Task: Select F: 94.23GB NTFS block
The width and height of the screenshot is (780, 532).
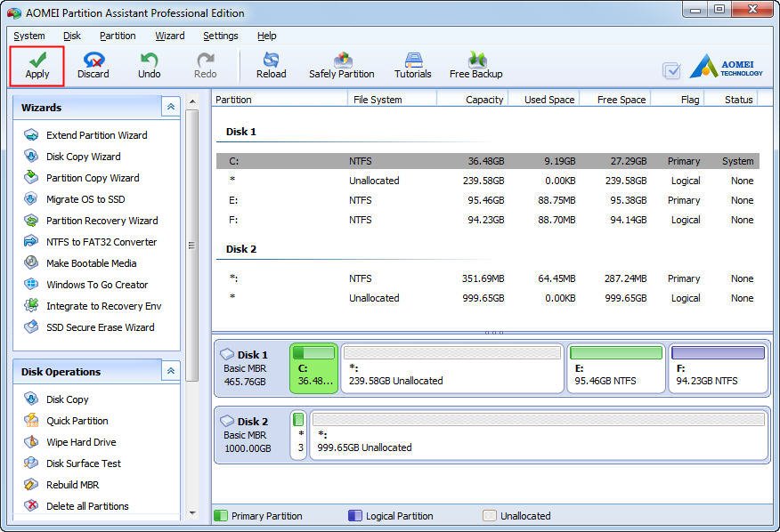Action: [718, 368]
